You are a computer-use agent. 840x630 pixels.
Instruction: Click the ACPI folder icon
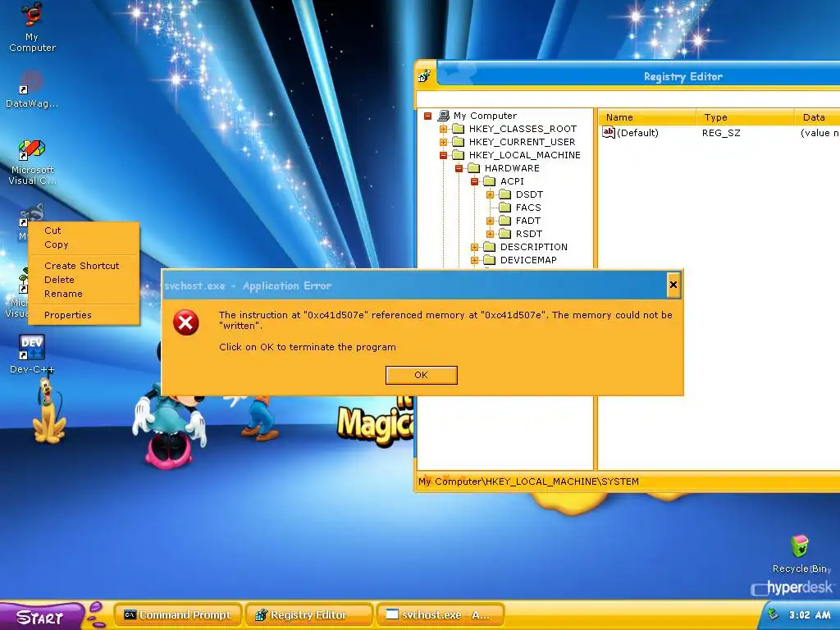(x=489, y=181)
